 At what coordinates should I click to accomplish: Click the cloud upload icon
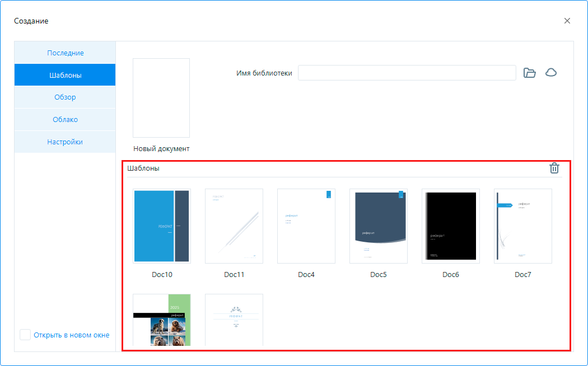coord(551,72)
